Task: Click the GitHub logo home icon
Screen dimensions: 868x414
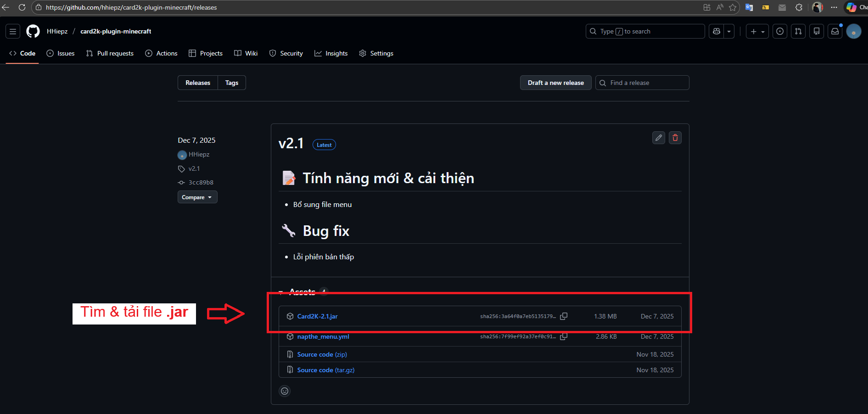Action: click(x=33, y=31)
